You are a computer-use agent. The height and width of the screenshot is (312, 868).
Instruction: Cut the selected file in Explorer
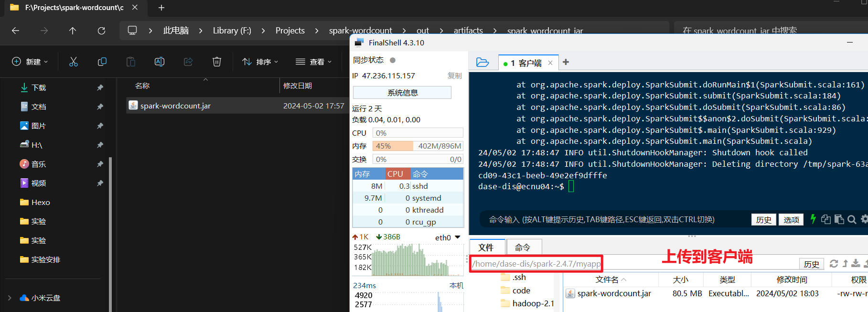[x=74, y=62]
